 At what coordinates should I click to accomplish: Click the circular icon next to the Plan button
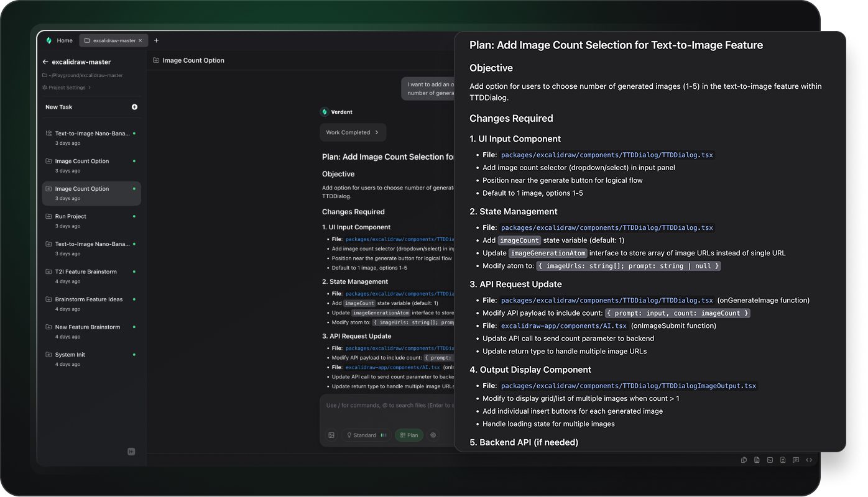(433, 435)
